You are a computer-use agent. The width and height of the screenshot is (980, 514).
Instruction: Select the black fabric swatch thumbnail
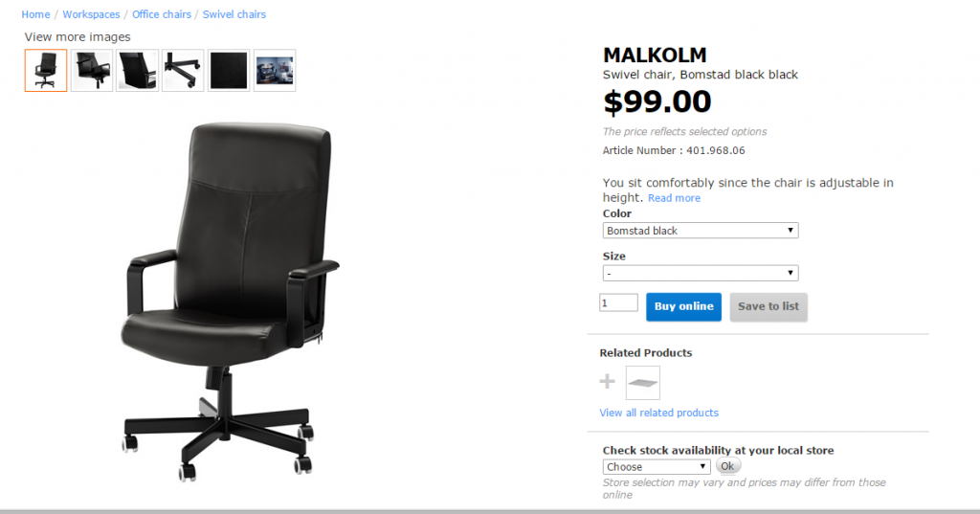(229, 71)
